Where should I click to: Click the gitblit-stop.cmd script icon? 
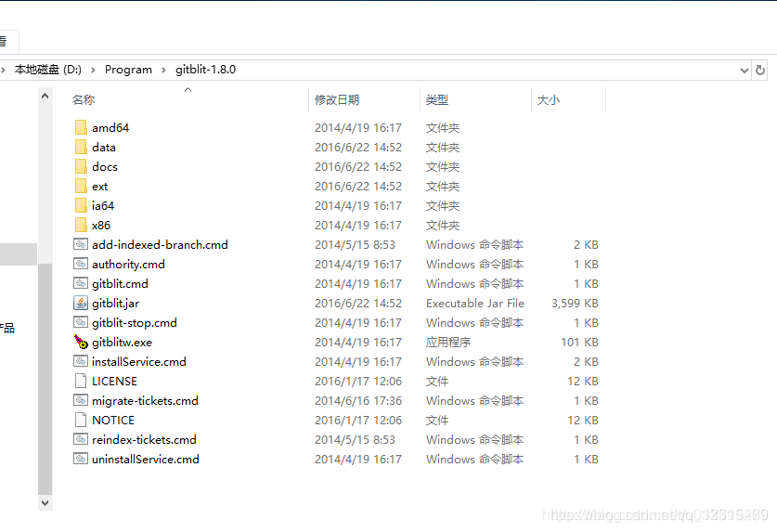point(81,322)
